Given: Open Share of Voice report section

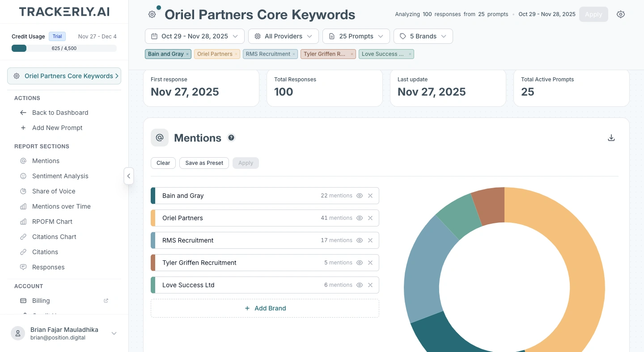Looking at the screenshot, I should click(54, 191).
